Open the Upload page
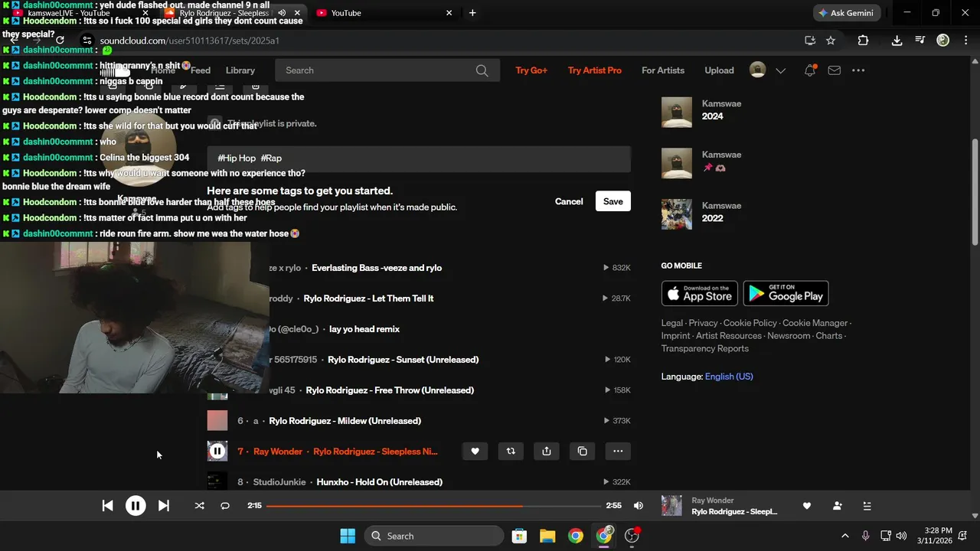This screenshot has height=551, width=980. click(x=719, y=70)
